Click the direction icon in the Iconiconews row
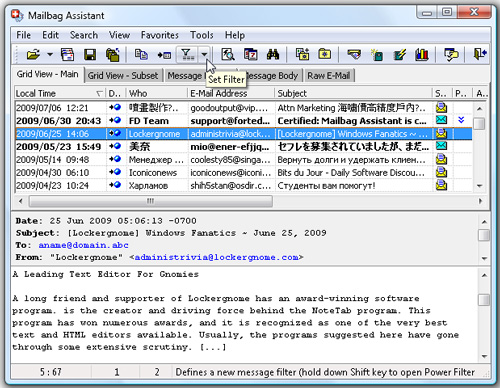The height and width of the screenshot is (388, 500). click(x=115, y=172)
